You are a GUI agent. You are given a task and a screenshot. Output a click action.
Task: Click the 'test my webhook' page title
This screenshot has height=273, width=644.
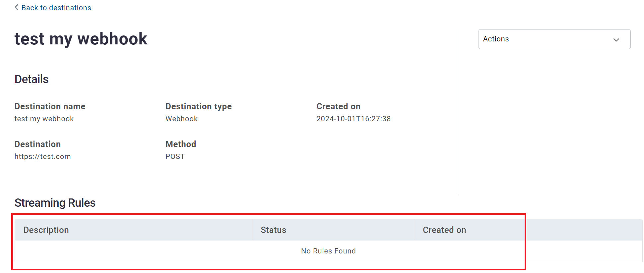81,39
